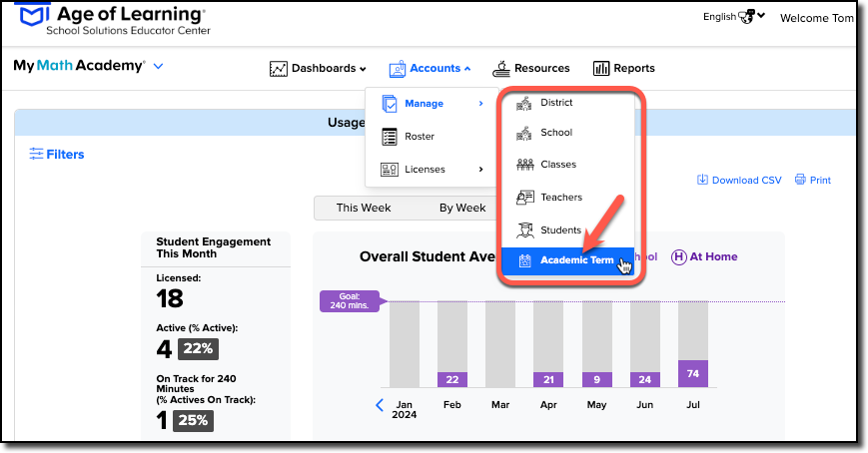Choose Academic Term from the Manage submenu
This screenshot has width=868, height=453.
[x=567, y=260]
